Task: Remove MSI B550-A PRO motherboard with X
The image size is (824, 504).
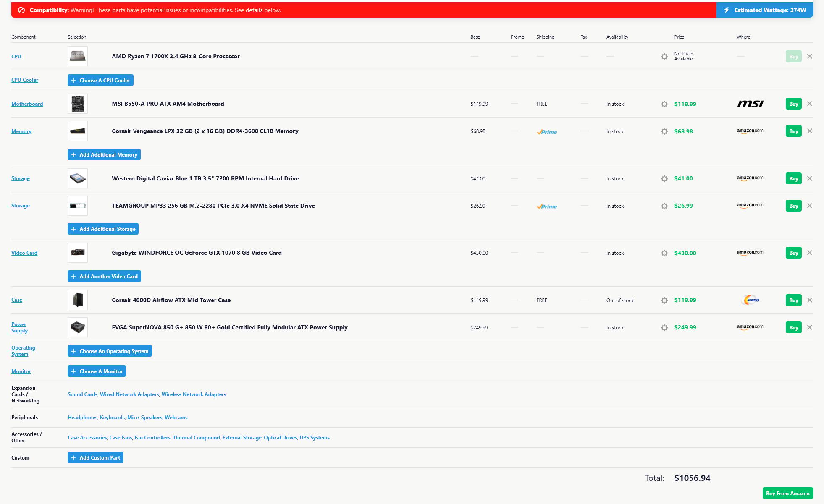Action: [810, 104]
